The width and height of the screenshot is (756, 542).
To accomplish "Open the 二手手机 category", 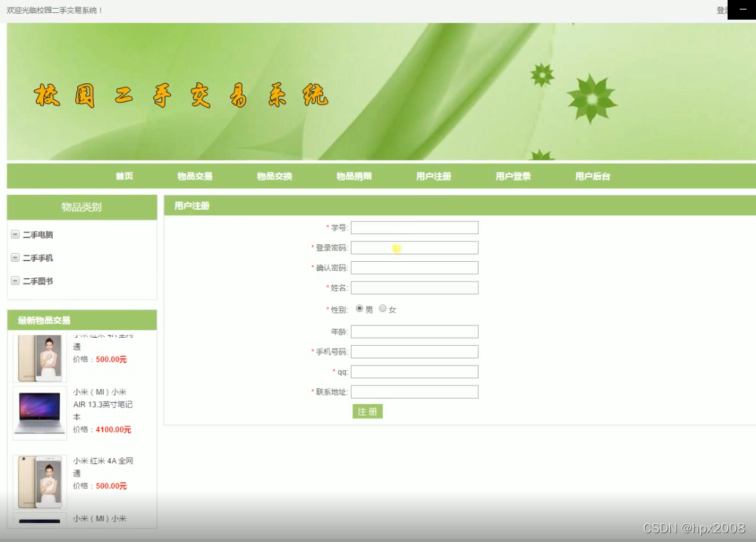I will click(38, 258).
